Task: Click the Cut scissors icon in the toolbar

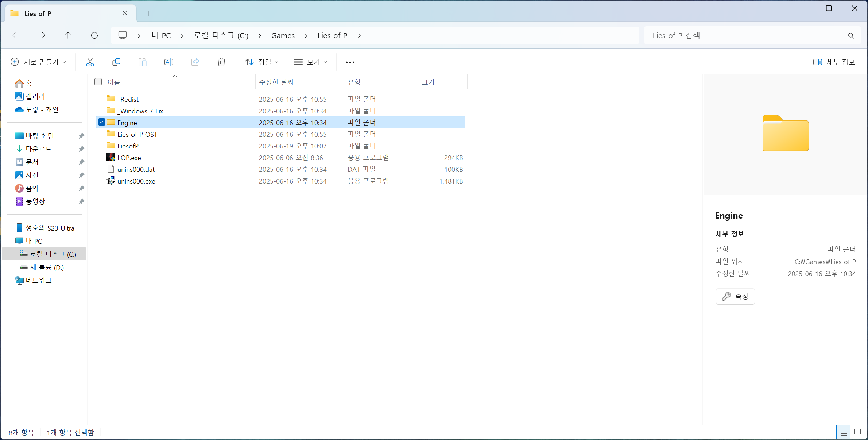Action: click(90, 62)
